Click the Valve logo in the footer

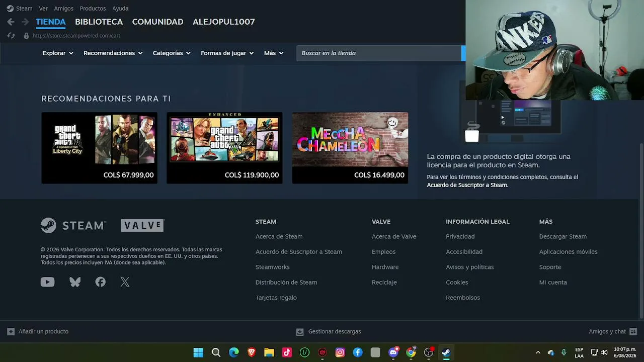pyautogui.click(x=142, y=225)
